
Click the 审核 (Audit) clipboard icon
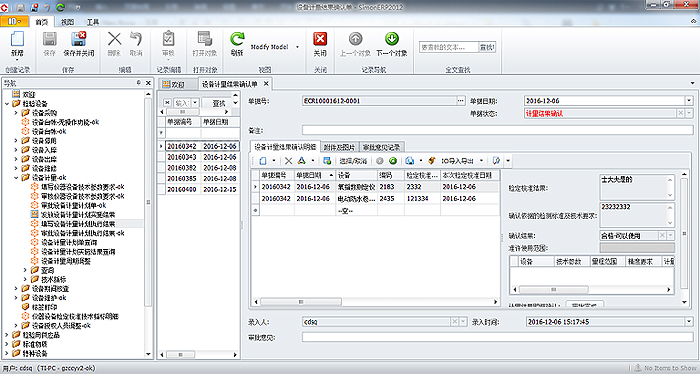point(168,39)
